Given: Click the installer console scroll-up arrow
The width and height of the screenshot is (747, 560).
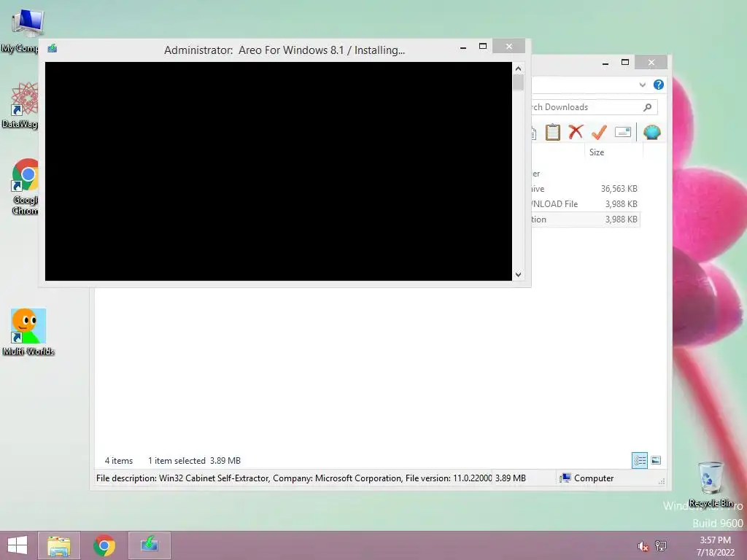Looking at the screenshot, I should tap(519, 69).
